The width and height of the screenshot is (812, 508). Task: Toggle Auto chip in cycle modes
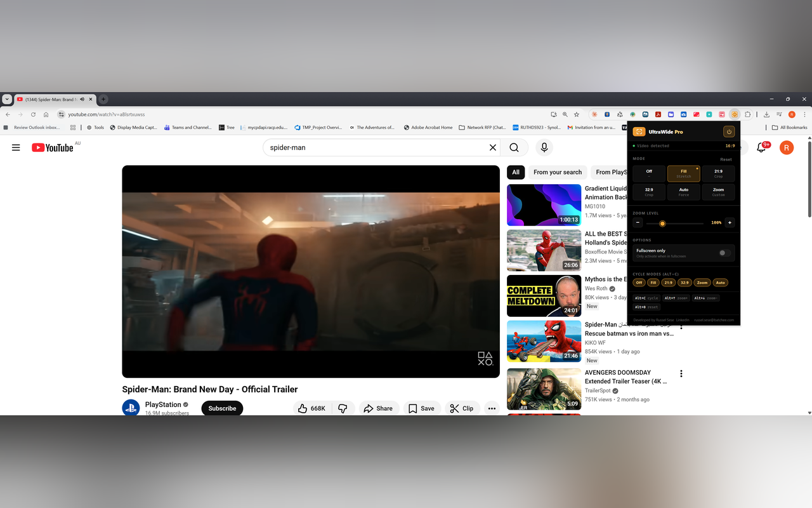point(720,283)
